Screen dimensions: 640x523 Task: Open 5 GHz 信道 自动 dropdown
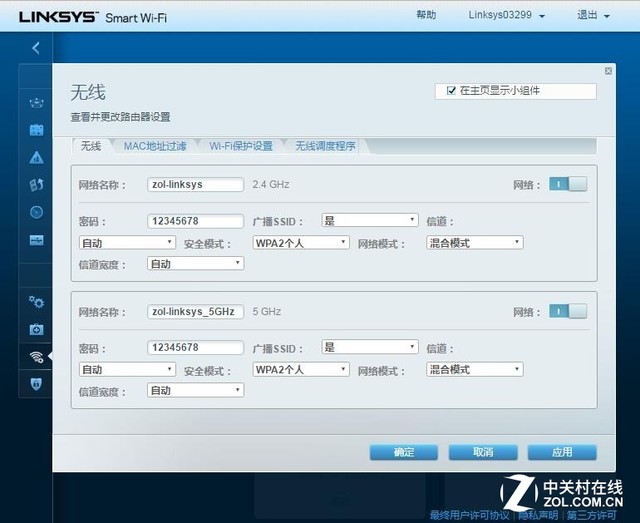[127, 369]
